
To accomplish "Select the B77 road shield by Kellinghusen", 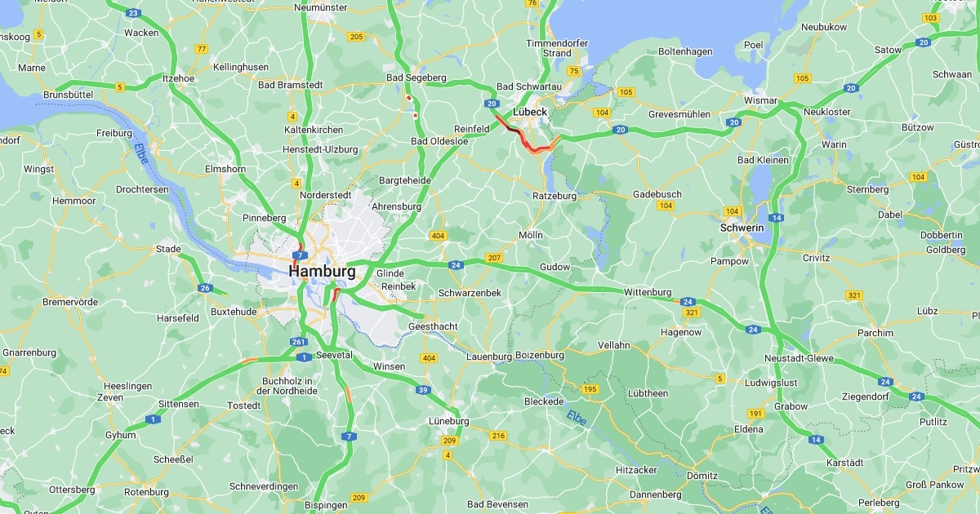I will click(201, 49).
